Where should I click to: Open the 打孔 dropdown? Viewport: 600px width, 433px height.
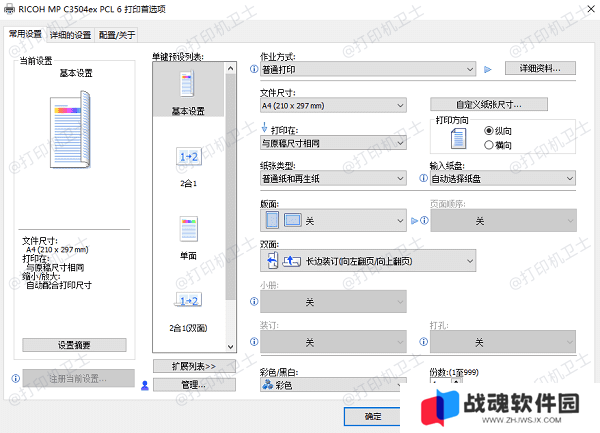click(503, 342)
